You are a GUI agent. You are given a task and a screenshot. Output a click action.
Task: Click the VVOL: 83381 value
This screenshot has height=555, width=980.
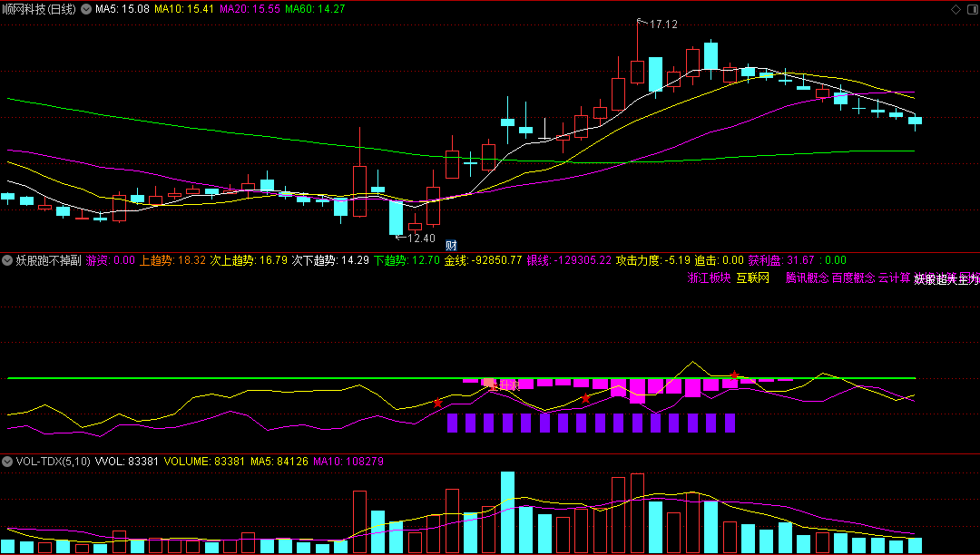click(x=127, y=462)
